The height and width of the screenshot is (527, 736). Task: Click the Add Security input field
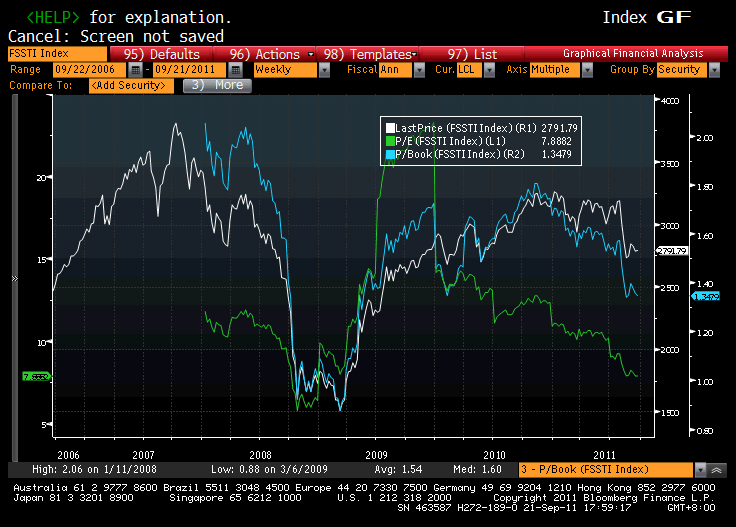click(x=131, y=86)
